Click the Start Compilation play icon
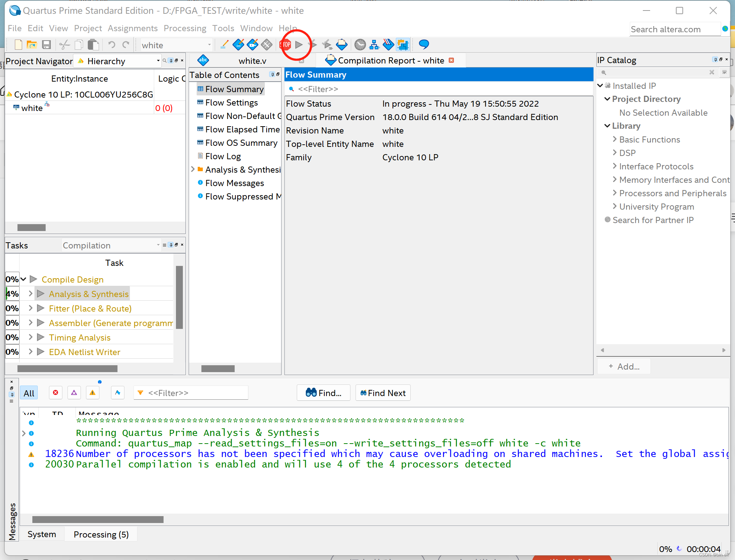Screen dimensions: 735x560 [x=299, y=45]
